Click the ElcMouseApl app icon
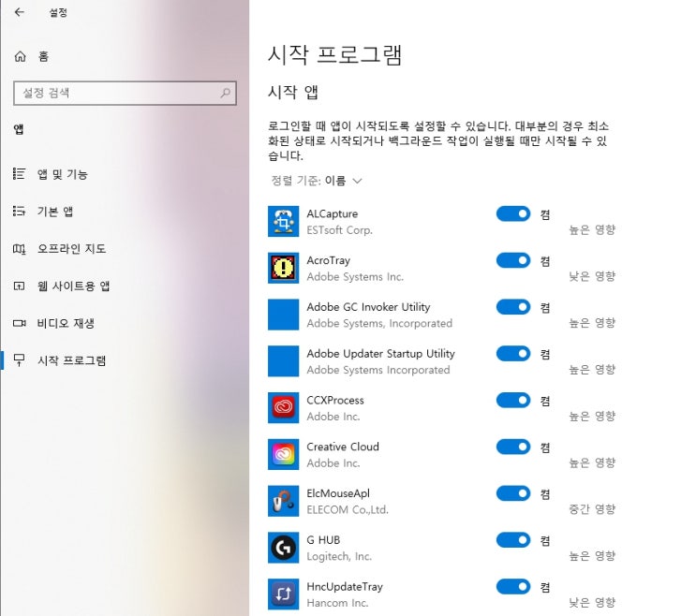 283,501
